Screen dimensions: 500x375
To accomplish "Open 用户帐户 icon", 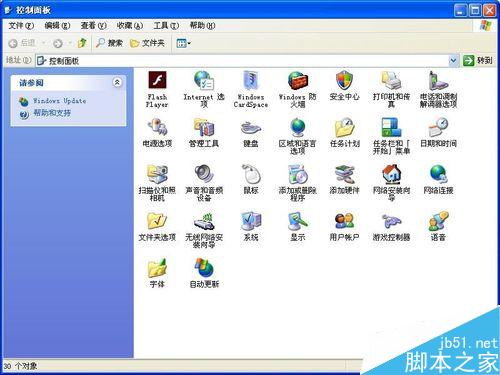I will coord(344,221).
